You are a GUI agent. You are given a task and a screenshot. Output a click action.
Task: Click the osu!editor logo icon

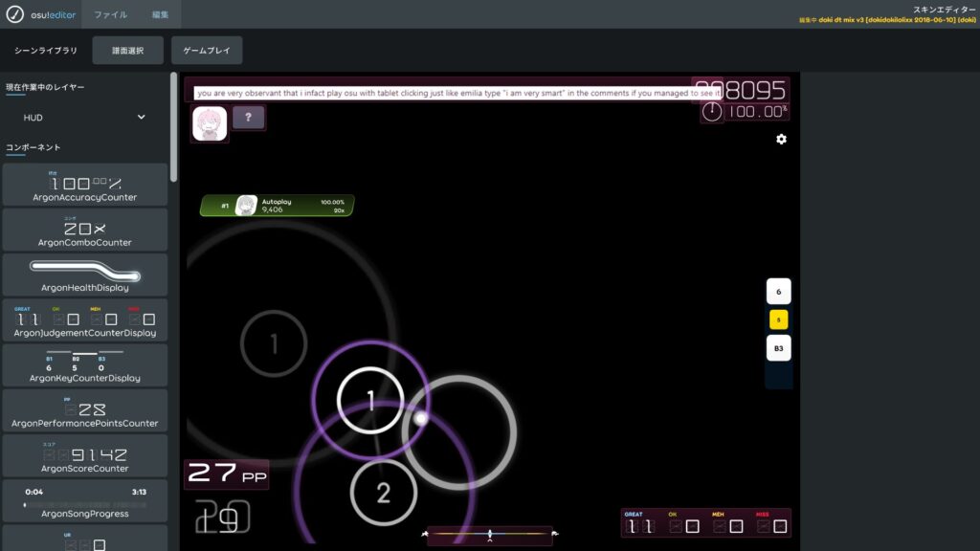tap(15, 14)
